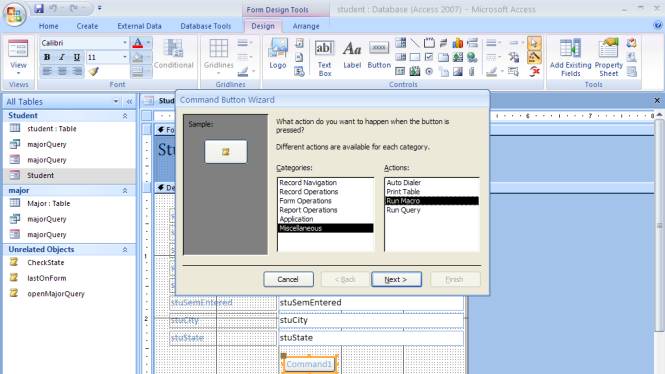The width and height of the screenshot is (665, 374).
Task: Toggle Align Text Right
Action: [77, 71]
